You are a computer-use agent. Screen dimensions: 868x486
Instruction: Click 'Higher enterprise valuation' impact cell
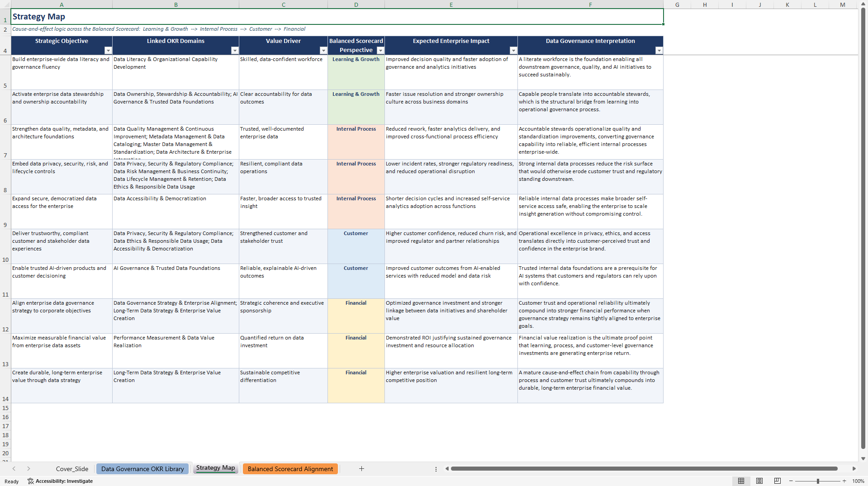(451, 386)
